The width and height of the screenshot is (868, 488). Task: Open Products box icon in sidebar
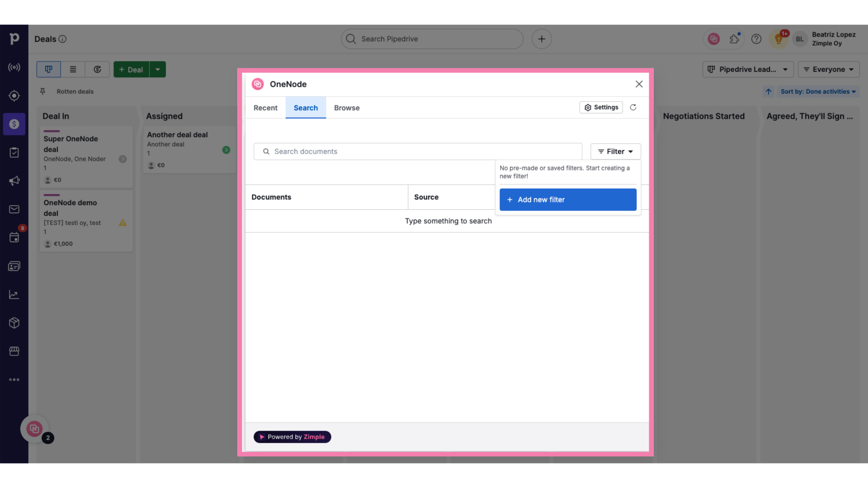[14, 323]
